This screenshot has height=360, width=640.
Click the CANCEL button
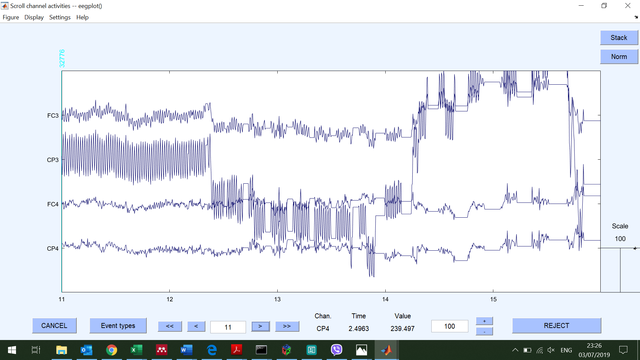point(54,326)
